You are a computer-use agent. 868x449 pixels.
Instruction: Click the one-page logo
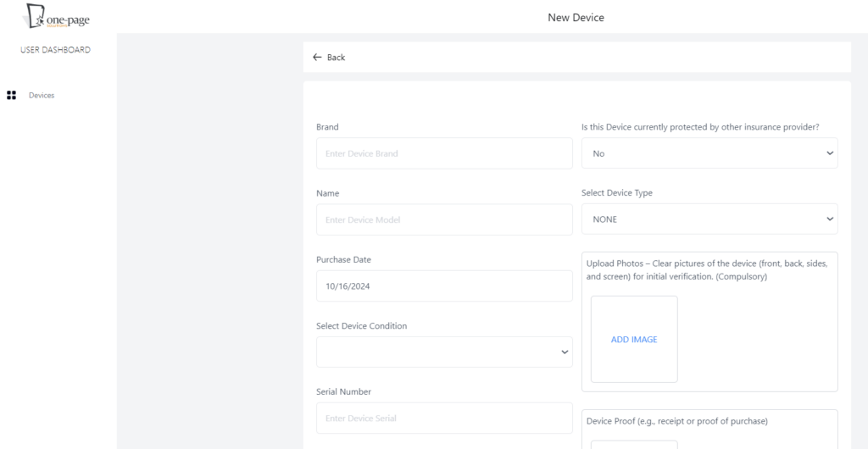pos(57,16)
